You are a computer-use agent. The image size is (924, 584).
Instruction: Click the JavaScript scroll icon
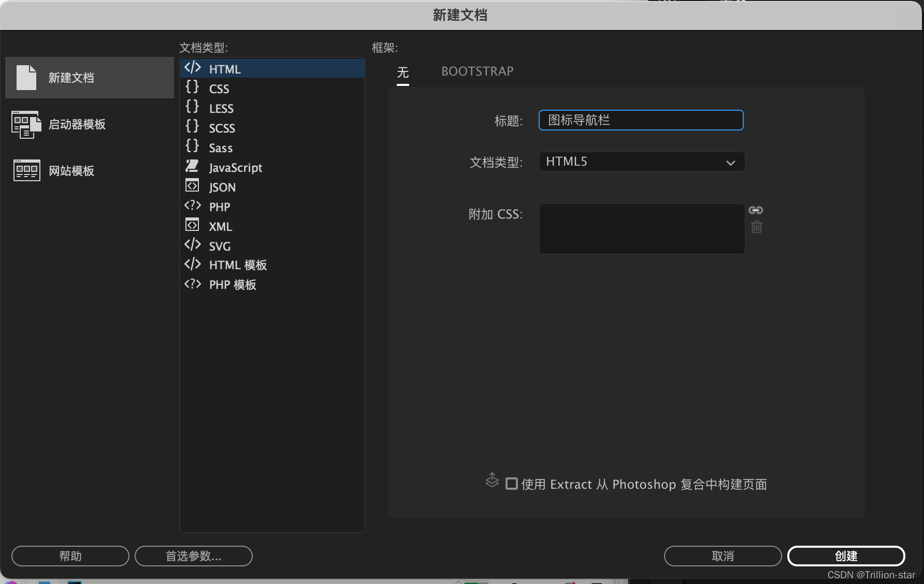(x=192, y=166)
